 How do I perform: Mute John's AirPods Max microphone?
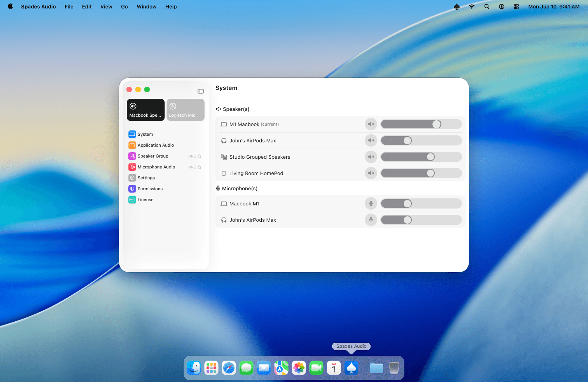pos(371,220)
